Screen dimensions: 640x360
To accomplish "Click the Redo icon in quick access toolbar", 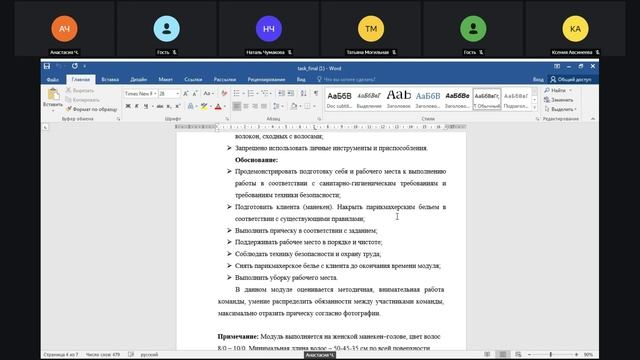I will pos(75,66).
